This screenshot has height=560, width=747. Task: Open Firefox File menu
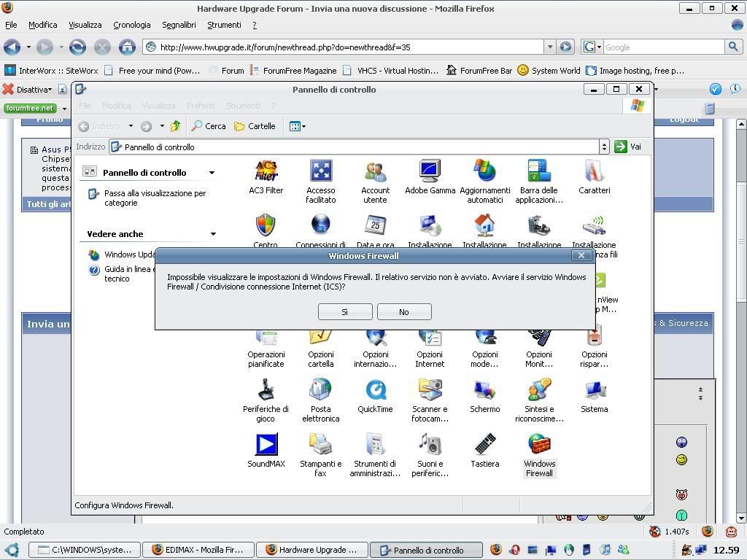click(11, 25)
